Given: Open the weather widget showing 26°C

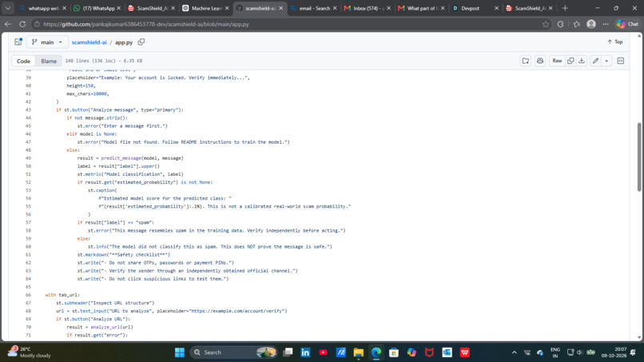Looking at the screenshot, I should [x=30, y=352].
